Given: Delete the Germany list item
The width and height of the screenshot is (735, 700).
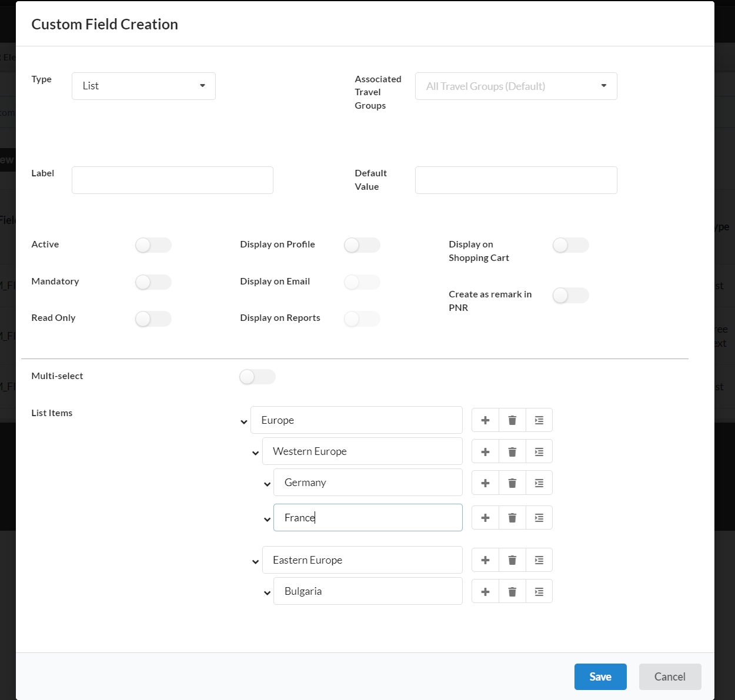Looking at the screenshot, I should [x=512, y=483].
